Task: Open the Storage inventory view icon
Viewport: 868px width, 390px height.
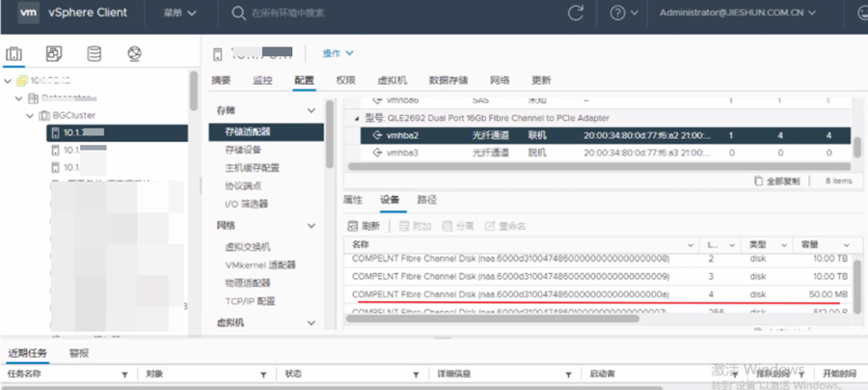Action: (94, 54)
